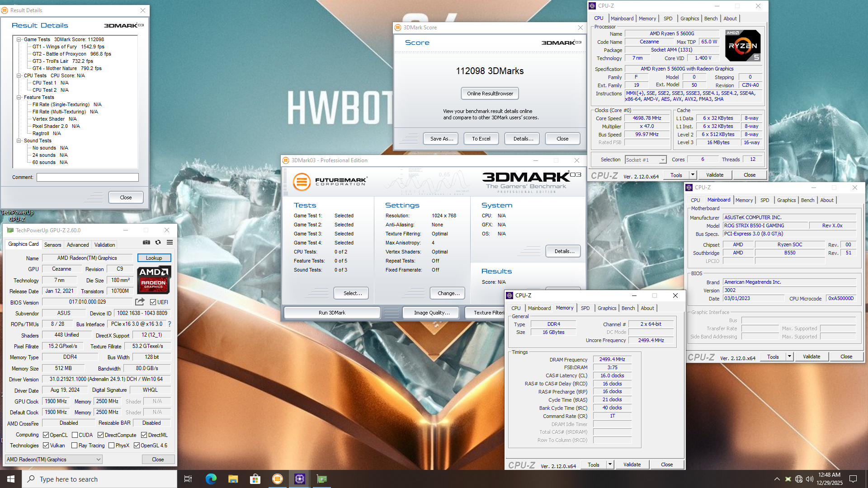Click Validate in CPU-Z Memory window
The image size is (868, 488).
pos(632,465)
